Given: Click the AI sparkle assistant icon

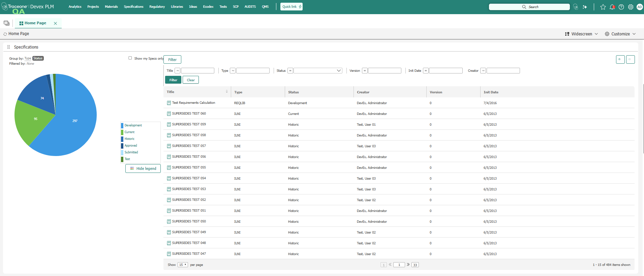Looking at the screenshot, I should click(x=585, y=7).
